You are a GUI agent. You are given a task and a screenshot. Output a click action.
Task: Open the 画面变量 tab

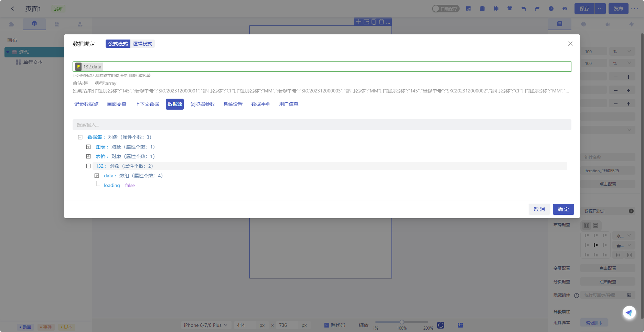(117, 104)
